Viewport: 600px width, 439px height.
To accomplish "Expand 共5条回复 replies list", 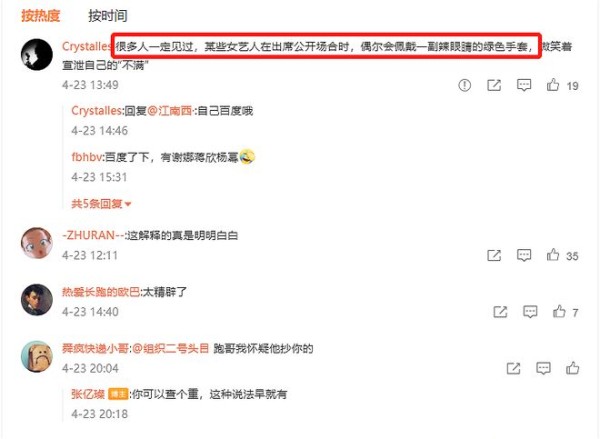I will [x=101, y=204].
